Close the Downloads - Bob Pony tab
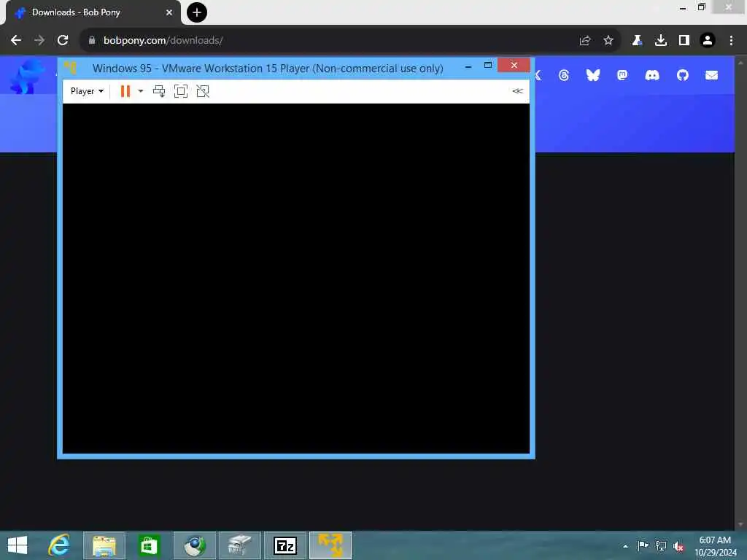 [169, 12]
